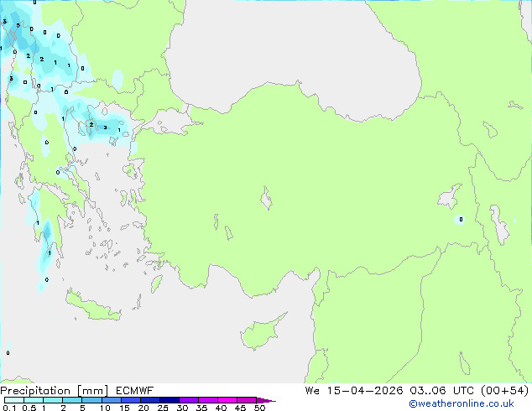Click the above-50 mm arrow tip of legend
The image size is (532, 411).
[x=266, y=401]
